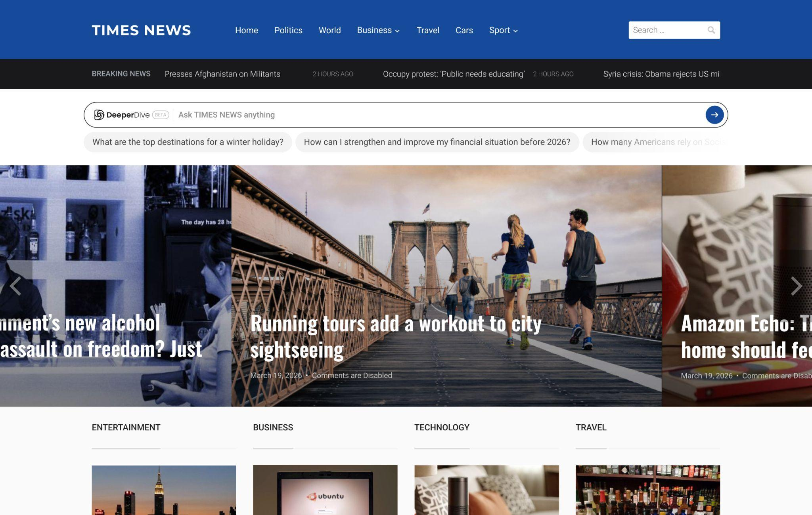Click the DeeperDive logo icon

tap(99, 115)
